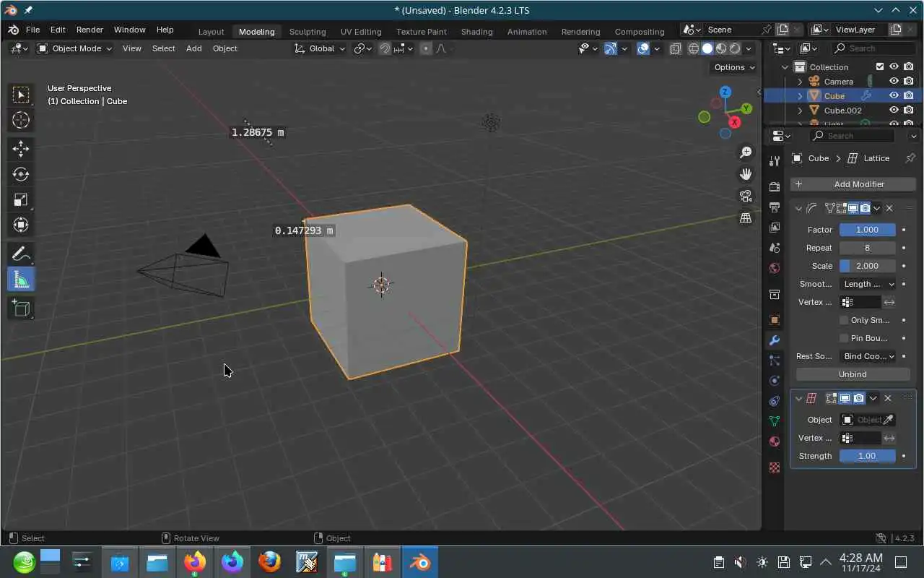Enable the Pin Boundary checkbox
924x578 pixels.
[844, 338]
